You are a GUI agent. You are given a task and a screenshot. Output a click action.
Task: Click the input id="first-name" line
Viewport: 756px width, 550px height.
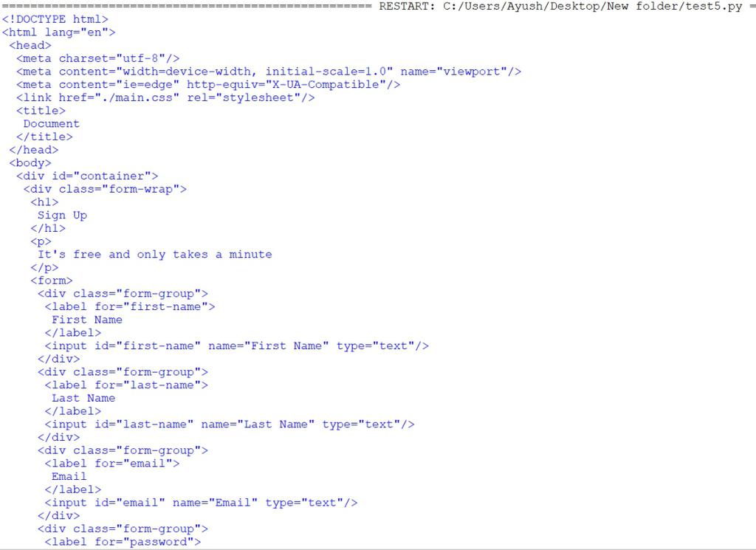237,346
